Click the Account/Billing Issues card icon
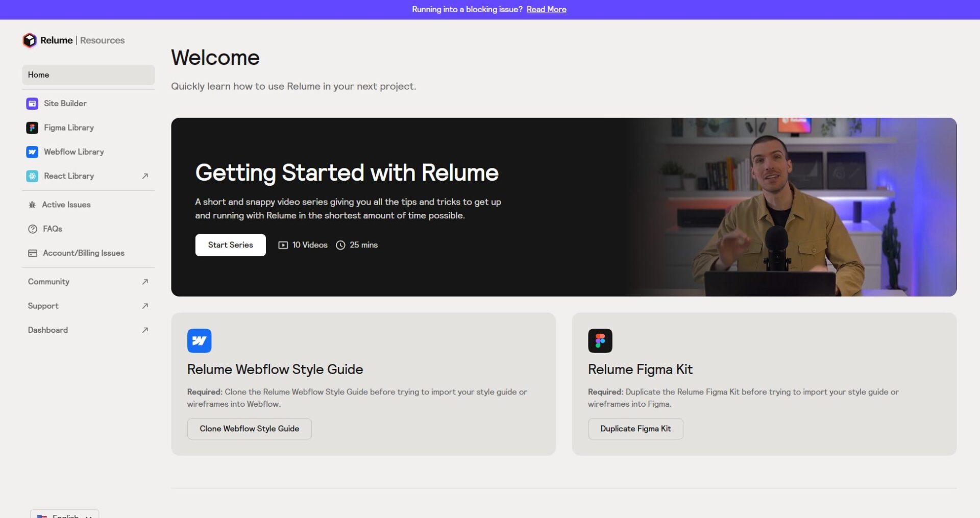Image resolution: width=980 pixels, height=518 pixels. point(33,253)
